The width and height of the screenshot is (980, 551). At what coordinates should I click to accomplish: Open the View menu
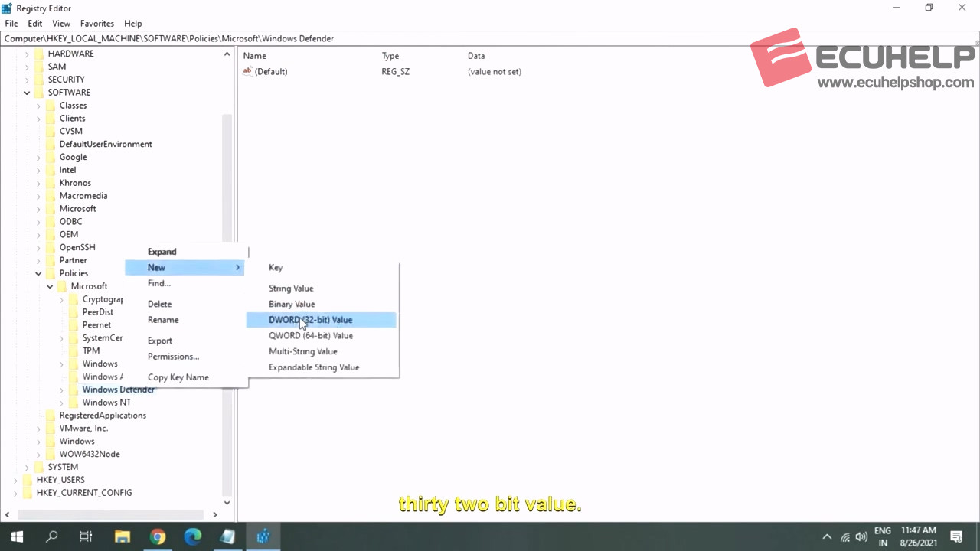pyautogui.click(x=61, y=24)
